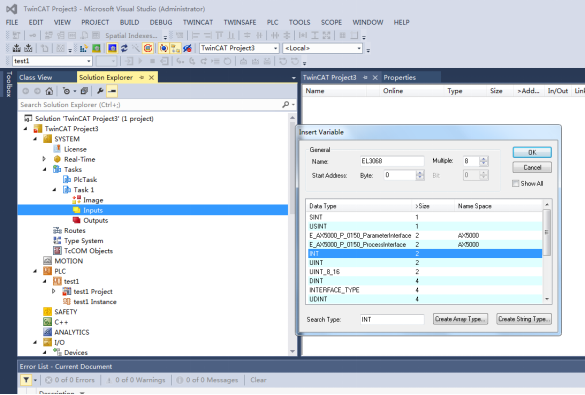Select the UDINT data type row
585x395 pixels.
coord(425,299)
